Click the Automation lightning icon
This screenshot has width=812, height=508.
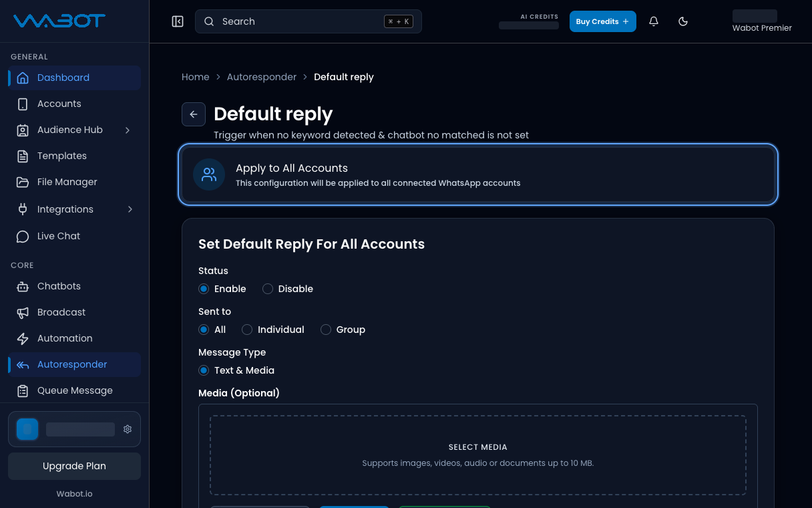tap(23, 338)
